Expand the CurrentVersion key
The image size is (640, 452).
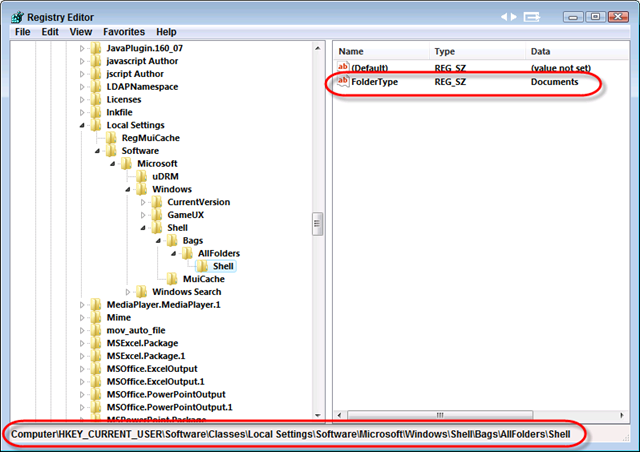(143, 202)
